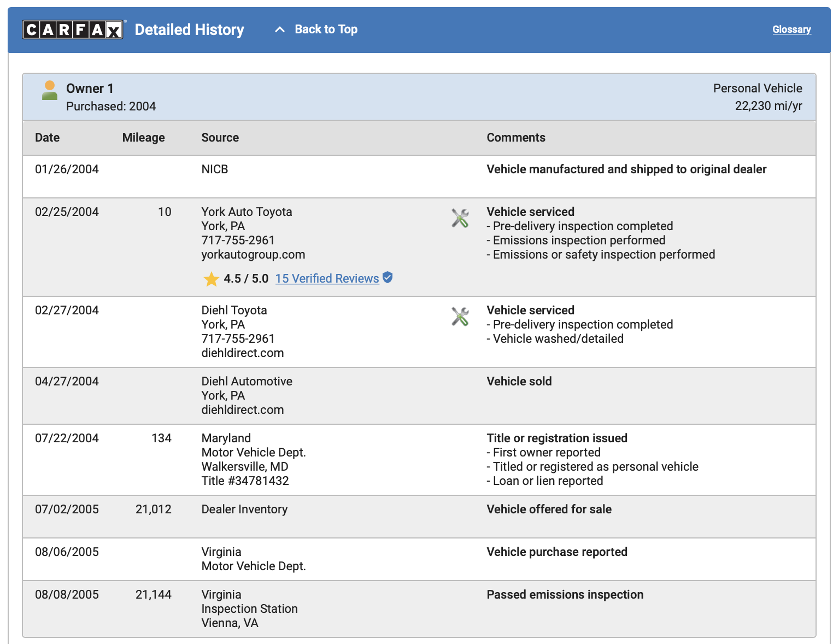The image size is (833, 644).
Task: Click 'Vehicle purchase reported' comment
Action: point(557,552)
